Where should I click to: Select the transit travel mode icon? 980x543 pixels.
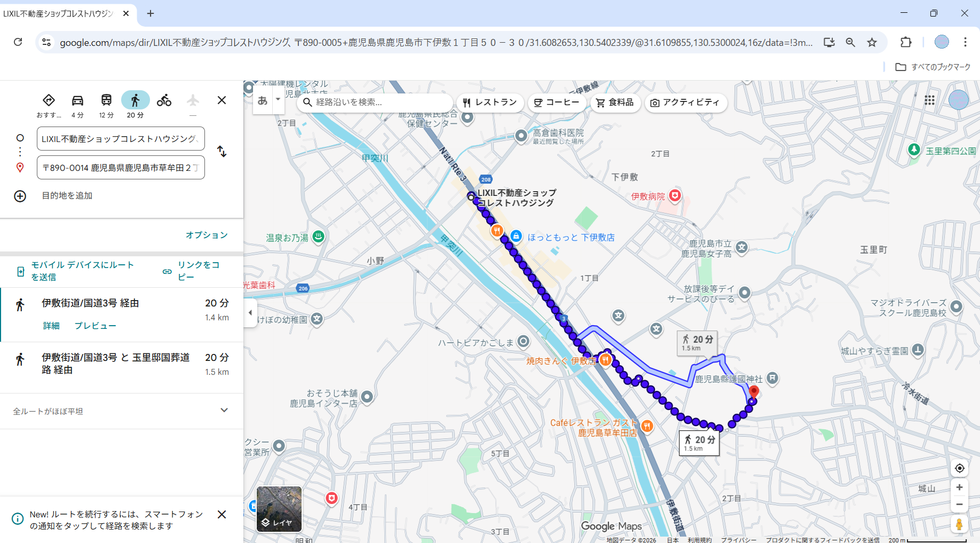[x=106, y=100]
